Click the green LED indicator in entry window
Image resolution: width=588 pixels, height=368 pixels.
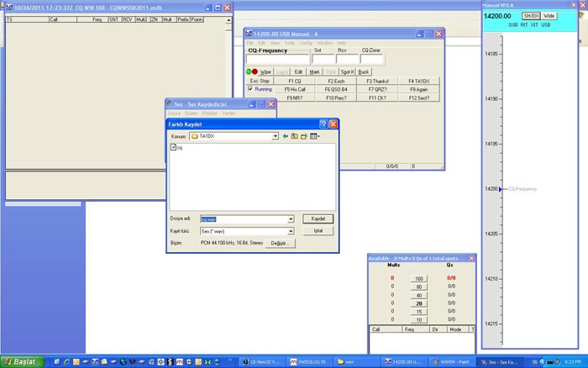point(249,72)
